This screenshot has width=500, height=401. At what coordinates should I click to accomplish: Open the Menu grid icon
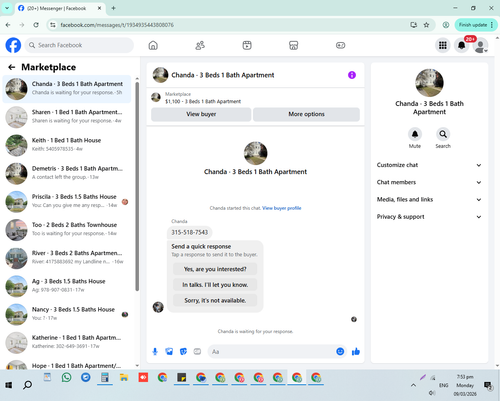tap(443, 45)
